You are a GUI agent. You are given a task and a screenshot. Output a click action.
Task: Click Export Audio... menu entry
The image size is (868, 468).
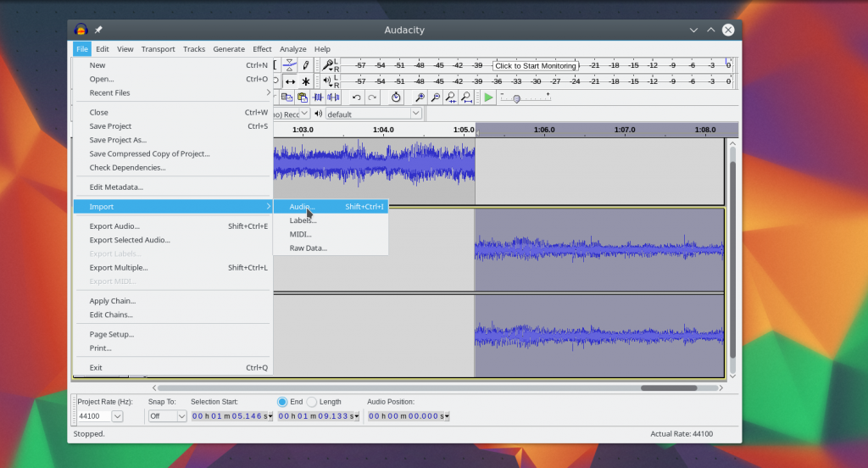click(x=114, y=226)
